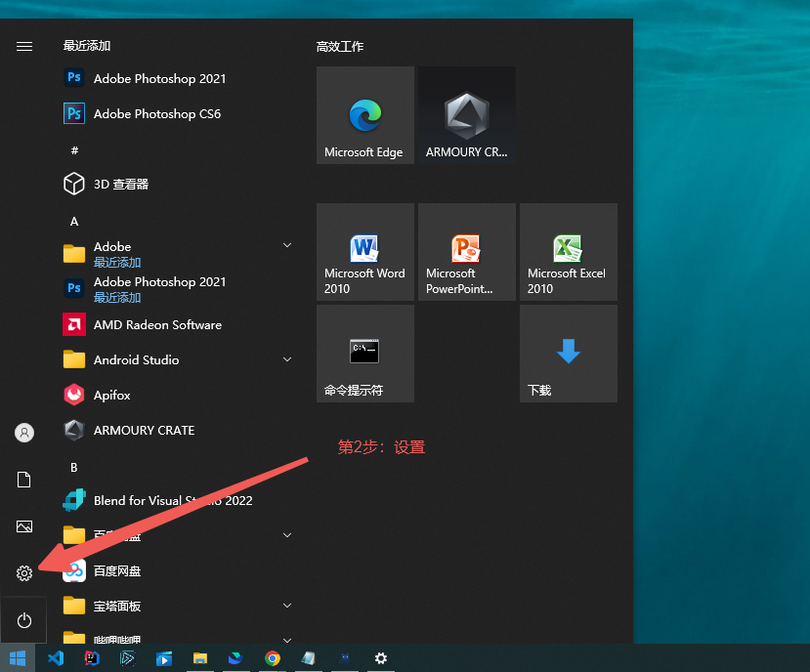Expand the Adobe folder chevron
This screenshot has width=810, height=672.
pyautogui.click(x=287, y=245)
